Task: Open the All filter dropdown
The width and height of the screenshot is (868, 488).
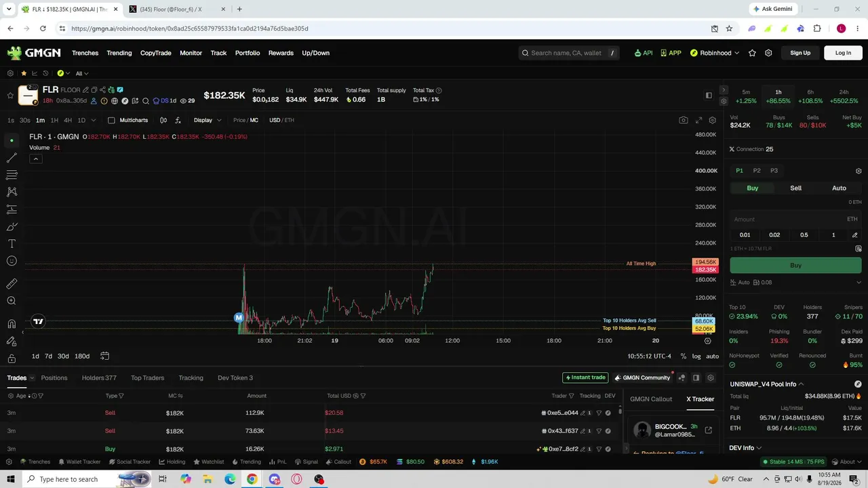Action: (x=81, y=73)
